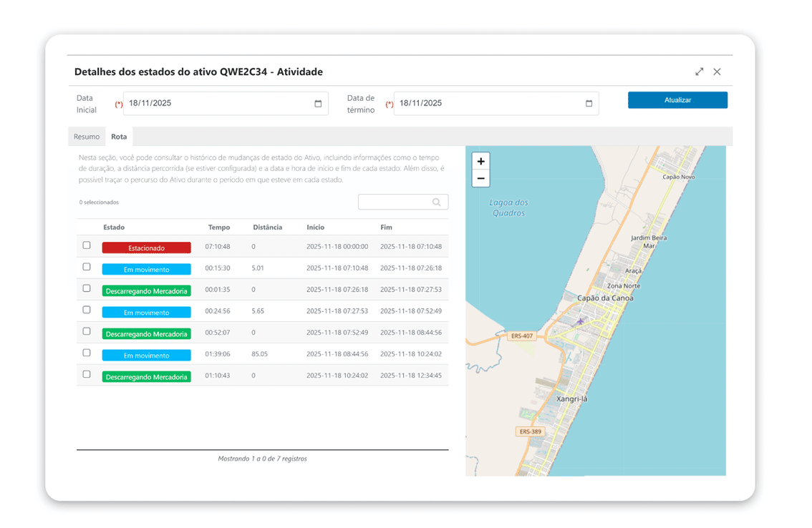Expand the dialog to fullscreen

pyautogui.click(x=699, y=72)
